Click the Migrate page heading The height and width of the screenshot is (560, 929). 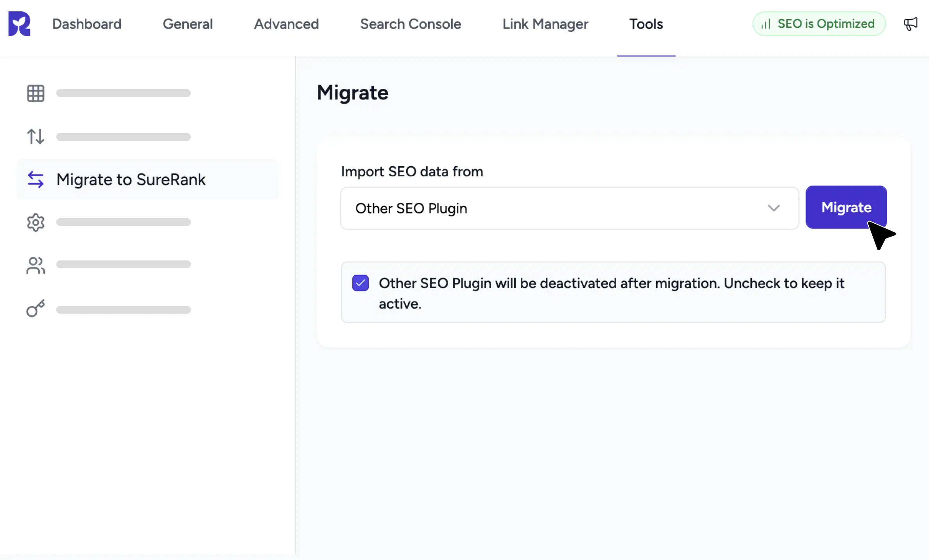pos(352,93)
